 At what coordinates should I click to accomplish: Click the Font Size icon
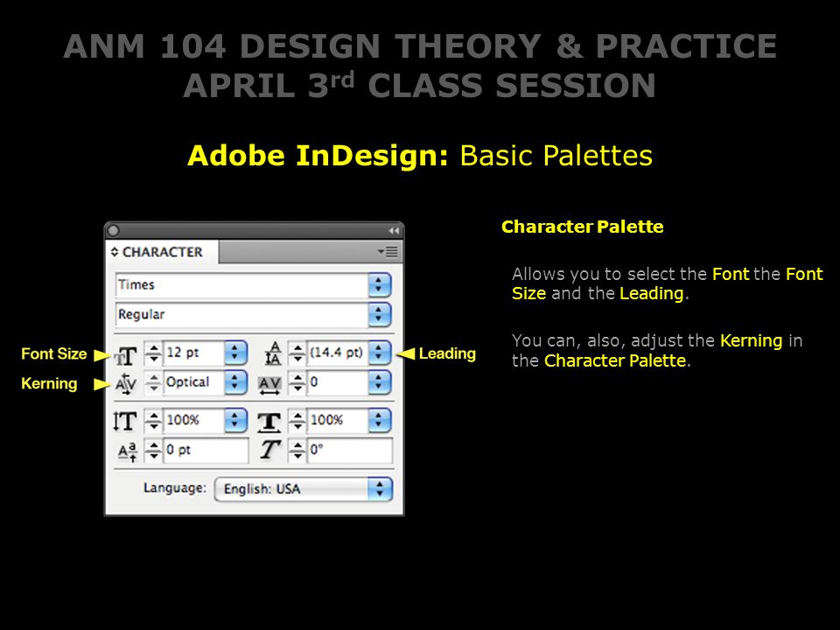[x=126, y=355]
